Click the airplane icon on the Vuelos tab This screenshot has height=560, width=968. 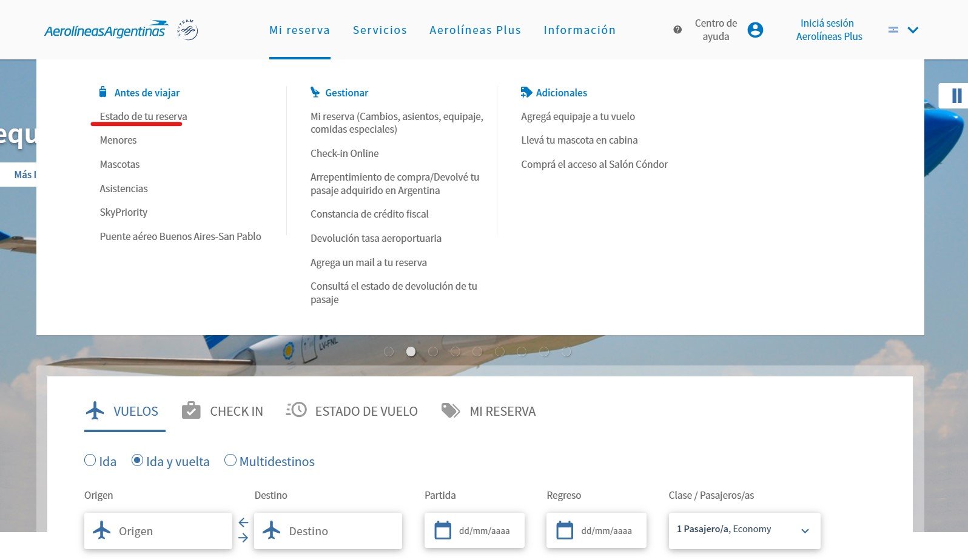(95, 410)
